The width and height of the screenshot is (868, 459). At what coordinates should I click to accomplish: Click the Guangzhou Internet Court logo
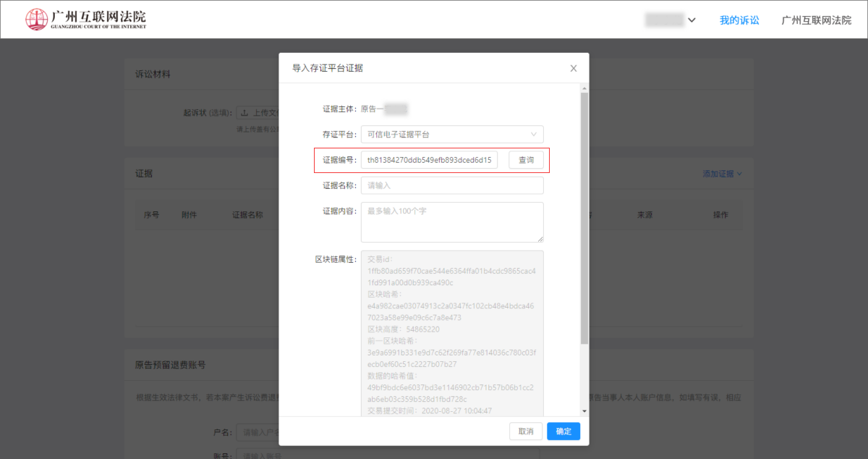pyautogui.click(x=85, y=20)
